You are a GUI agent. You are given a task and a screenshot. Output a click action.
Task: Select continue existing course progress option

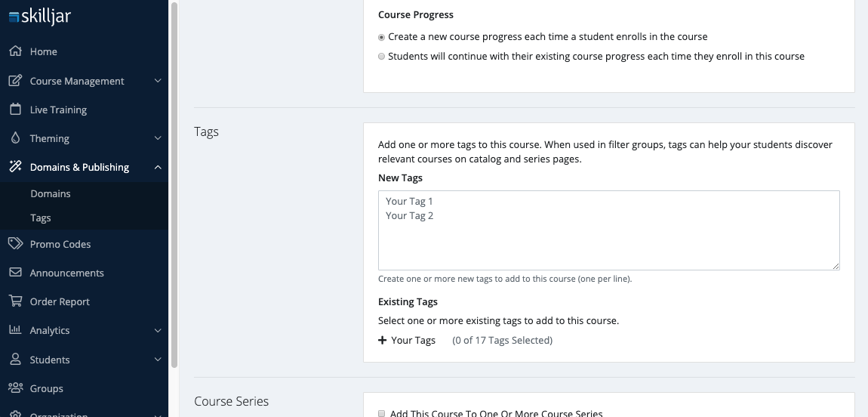tap(382, 57)
